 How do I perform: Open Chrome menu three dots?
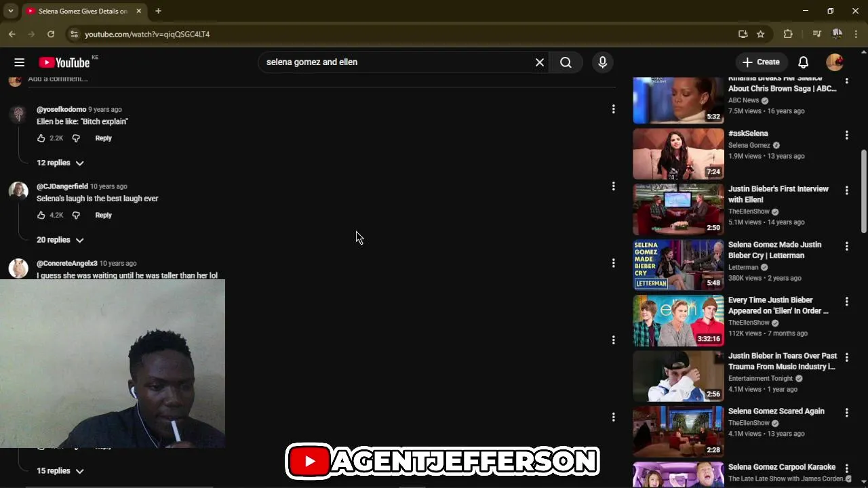pyautogui.click(x=856, y=34)
